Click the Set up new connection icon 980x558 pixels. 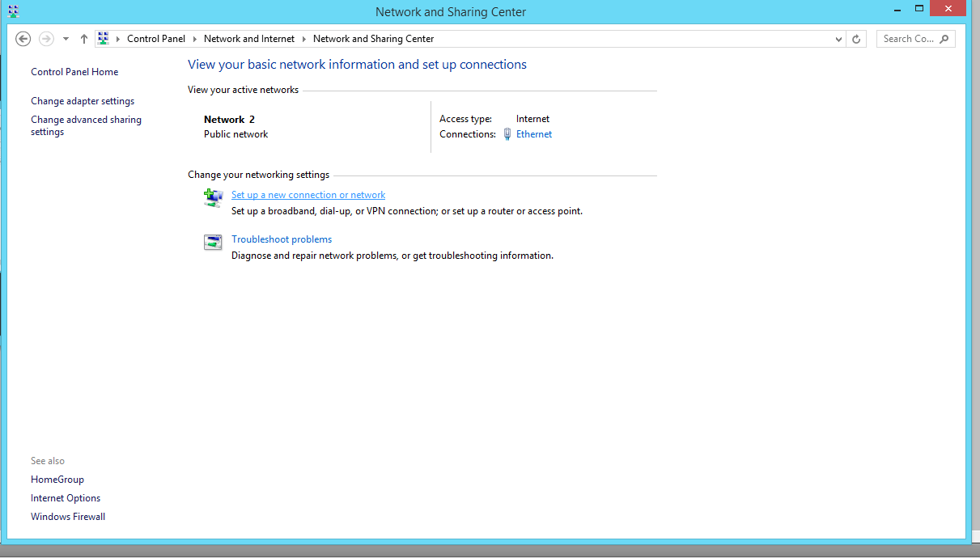pos(213,198)
